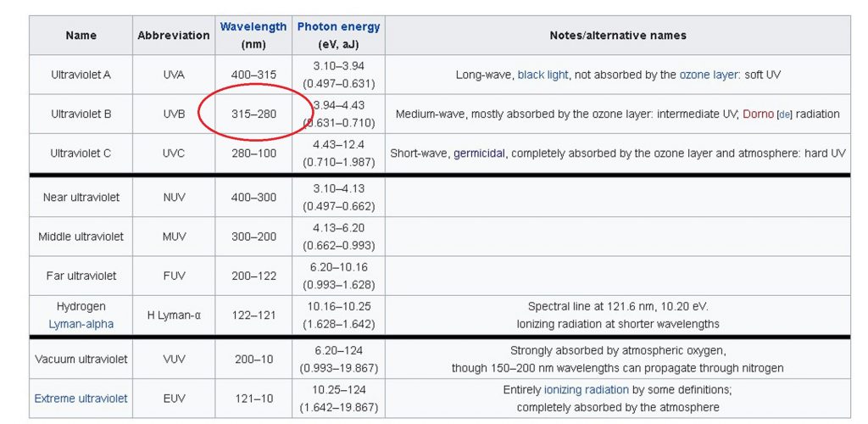Screen dimensions: 868x424
Task: Open the germicidal link
Action: [480, 153]
